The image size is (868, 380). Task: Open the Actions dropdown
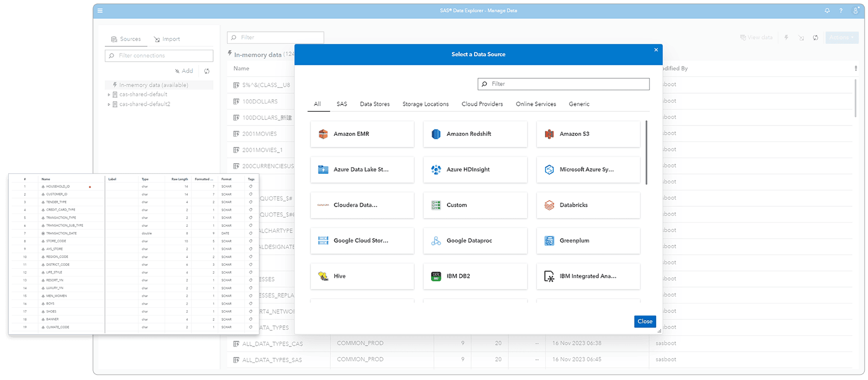842,38
